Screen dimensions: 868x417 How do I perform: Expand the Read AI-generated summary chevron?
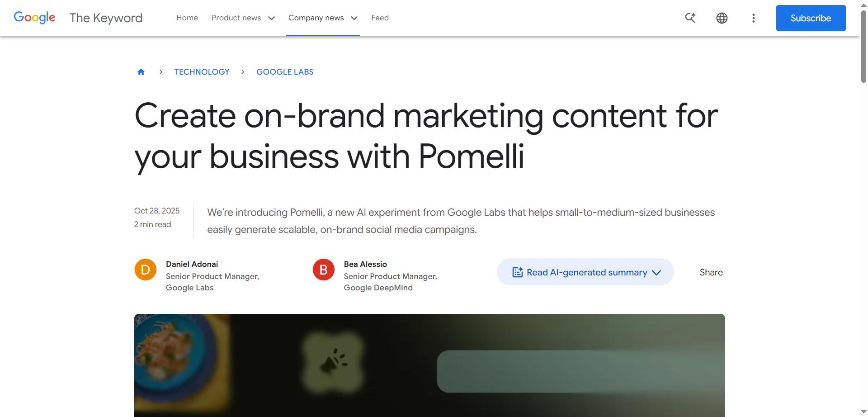pyautogui.click(x=657, y=272)
